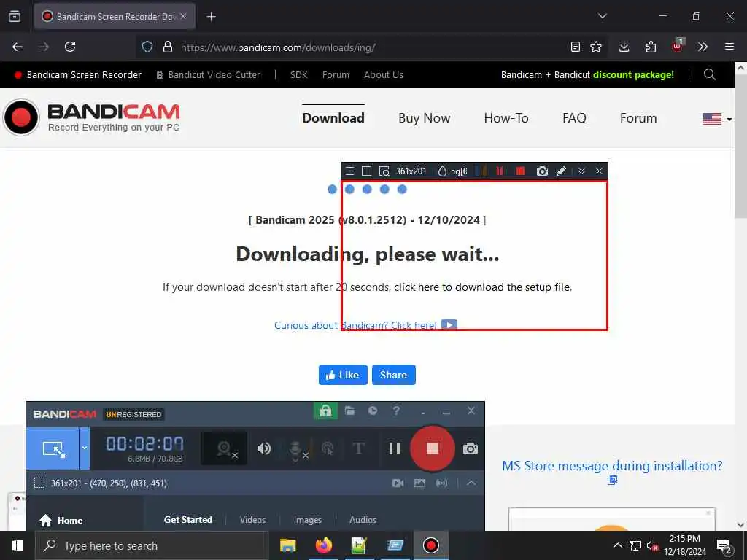Switch to the Videos tab

tap(252, 519)
